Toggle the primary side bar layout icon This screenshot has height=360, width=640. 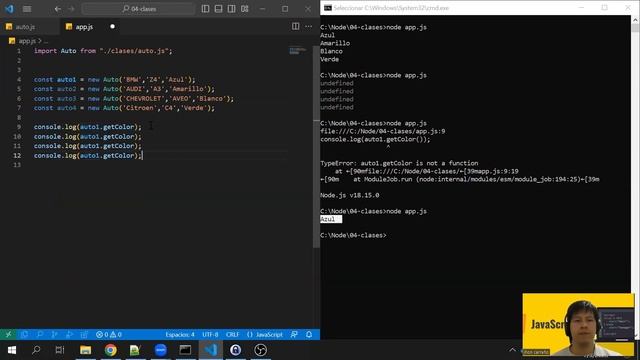pos(205,9)
